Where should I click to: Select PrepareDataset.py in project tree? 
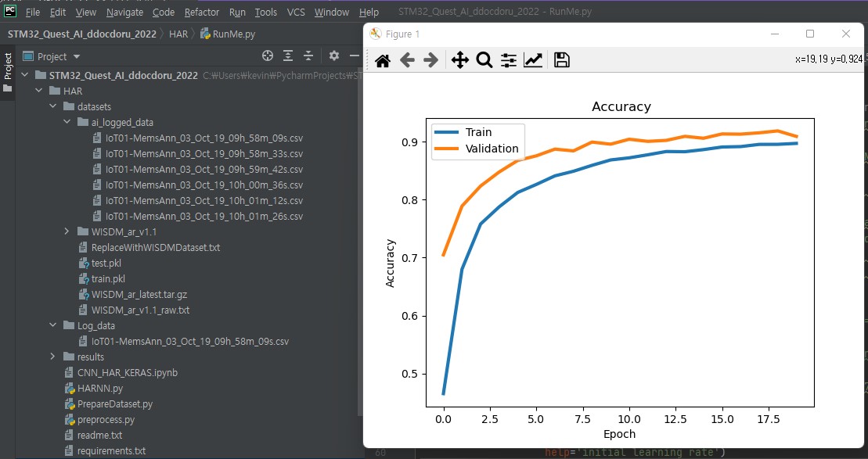(x=114, y=403)
